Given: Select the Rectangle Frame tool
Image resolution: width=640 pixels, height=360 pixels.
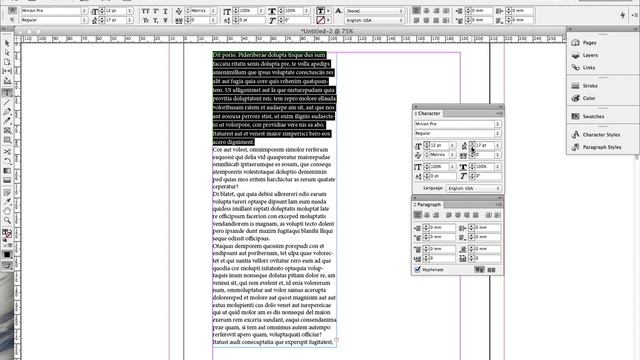Looking at the screenshot, I should pyautogui.click(x=7, y=131).
